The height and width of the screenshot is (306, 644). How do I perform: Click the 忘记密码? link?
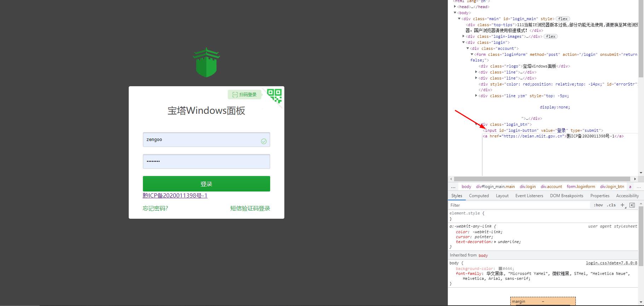[x=155, y=208]
